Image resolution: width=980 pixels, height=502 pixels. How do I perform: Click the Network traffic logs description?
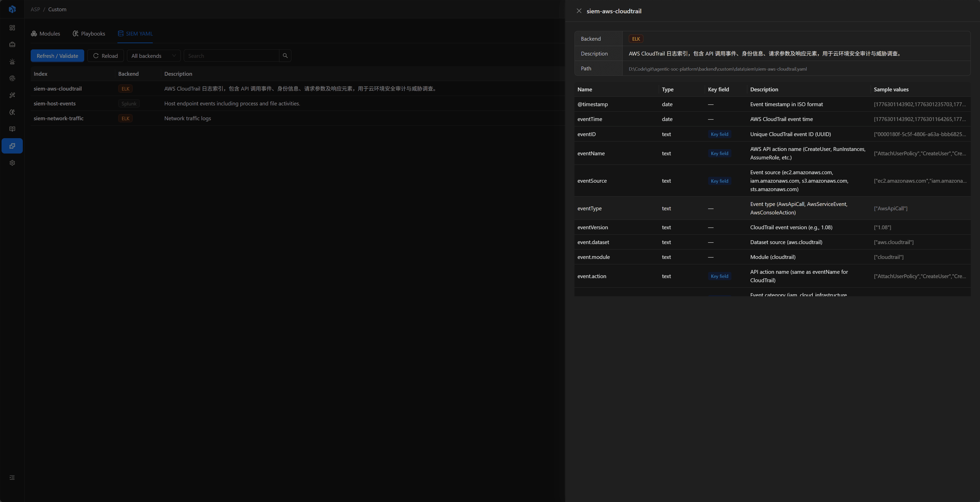[x=188, y=118]
